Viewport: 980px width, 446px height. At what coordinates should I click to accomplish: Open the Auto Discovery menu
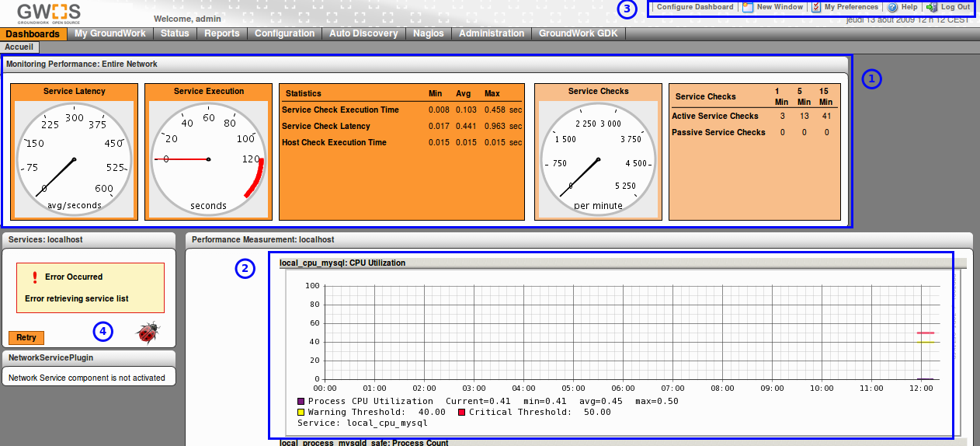click(363, 33)
